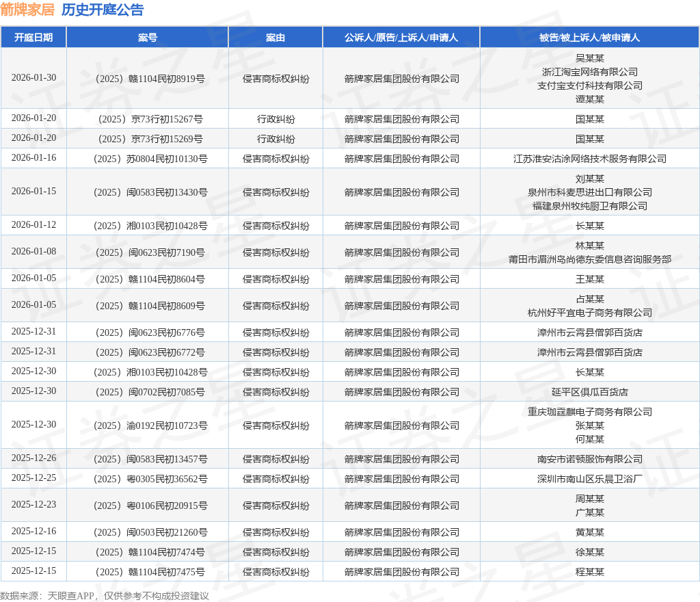Click defendant 周某某
The width and height of the screenshot is (700, 602).
(x=590, y=499)
